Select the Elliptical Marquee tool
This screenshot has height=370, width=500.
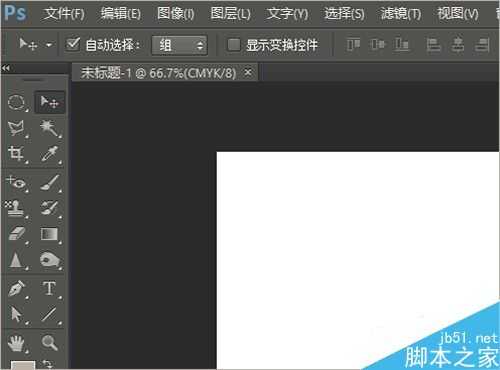point(16,103)
